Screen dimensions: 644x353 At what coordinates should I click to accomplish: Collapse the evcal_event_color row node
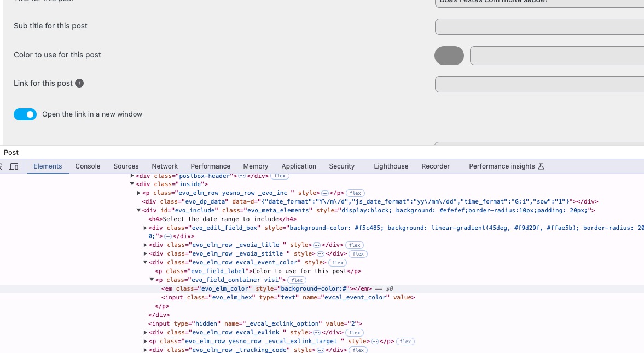pyautogui.click(x=145, y=262)
